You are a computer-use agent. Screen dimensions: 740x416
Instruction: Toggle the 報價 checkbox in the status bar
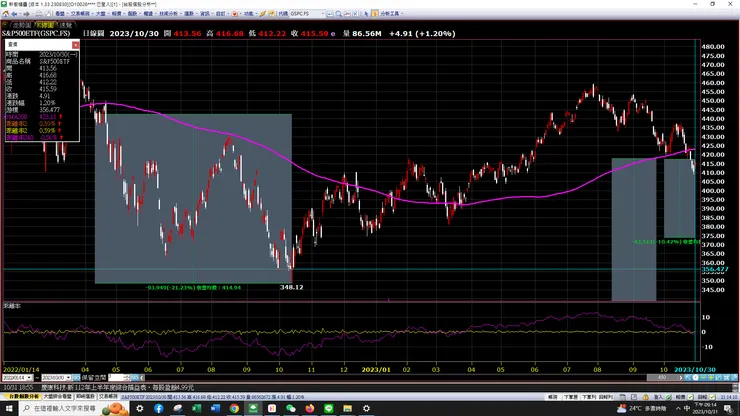(690, 397)
